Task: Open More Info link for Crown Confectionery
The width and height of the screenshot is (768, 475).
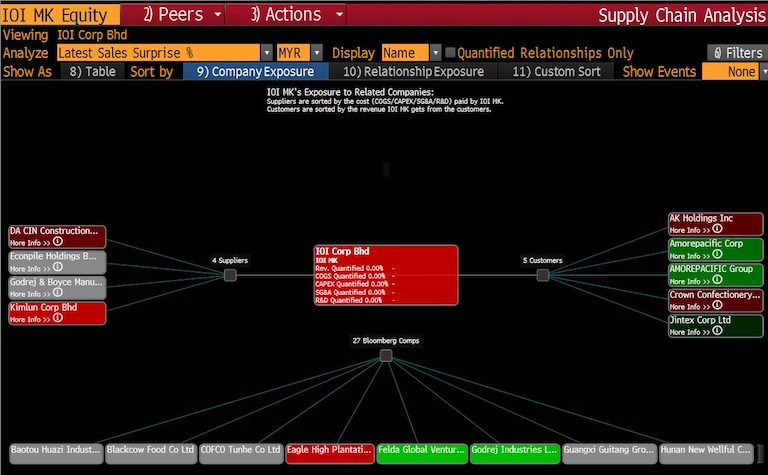Action: [690, 307]
